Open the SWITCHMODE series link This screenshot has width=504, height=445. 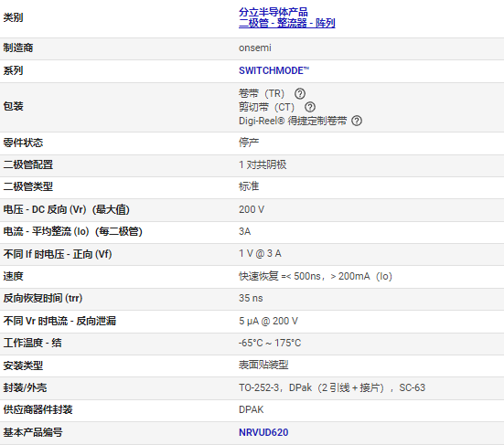tap(273, 70)
